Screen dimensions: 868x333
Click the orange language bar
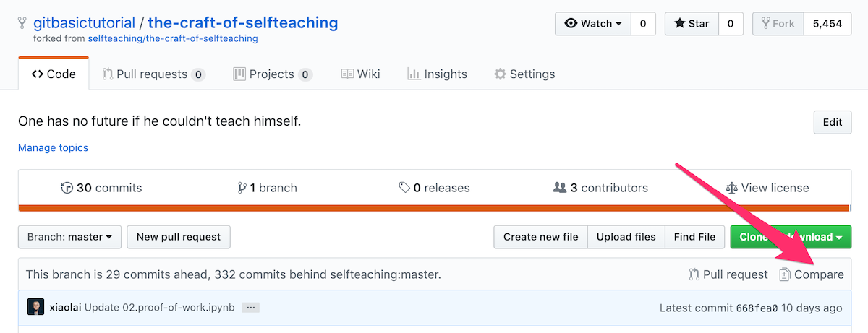click(x=434, y=209)
